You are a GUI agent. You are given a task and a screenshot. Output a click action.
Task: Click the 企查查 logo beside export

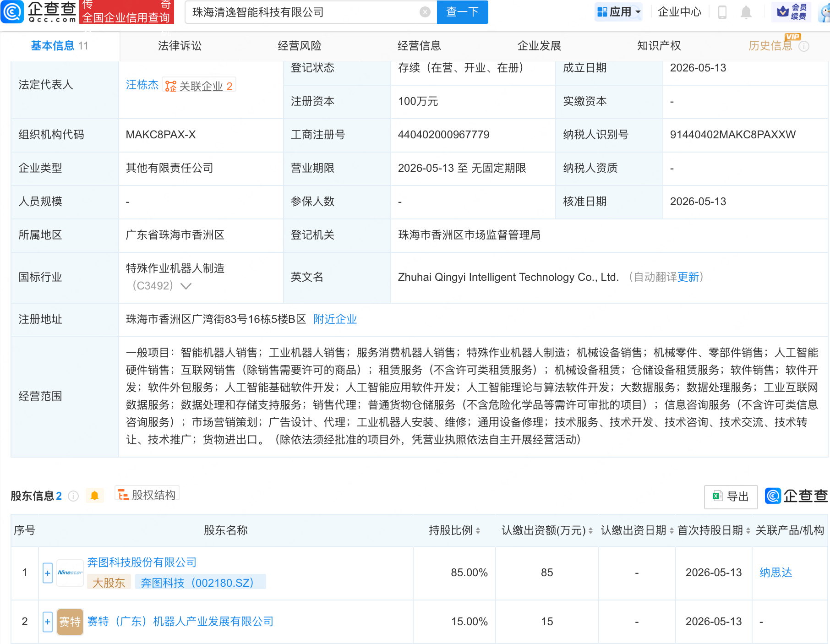pos(797,496)
